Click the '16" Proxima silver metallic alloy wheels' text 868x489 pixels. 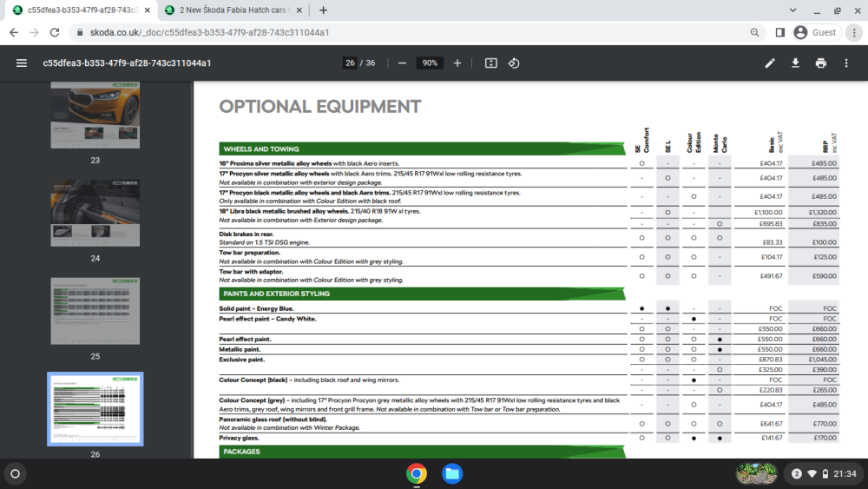275,163
